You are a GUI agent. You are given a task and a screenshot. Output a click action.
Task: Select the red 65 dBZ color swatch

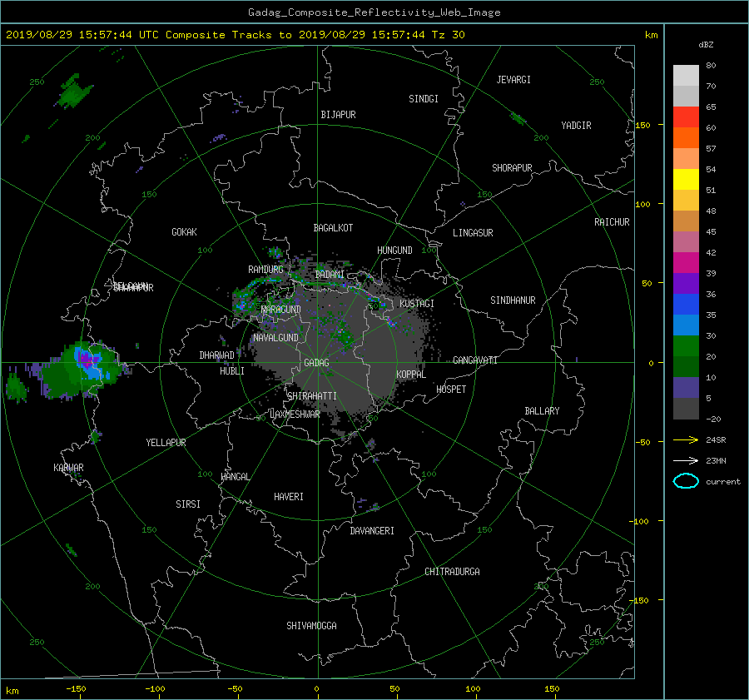pyautogui.click(x=686, y=117)
